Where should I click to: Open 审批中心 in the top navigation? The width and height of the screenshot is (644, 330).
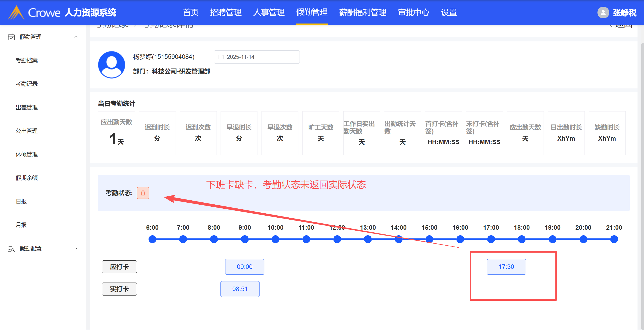pyautogui.click(x=414, y=13)
